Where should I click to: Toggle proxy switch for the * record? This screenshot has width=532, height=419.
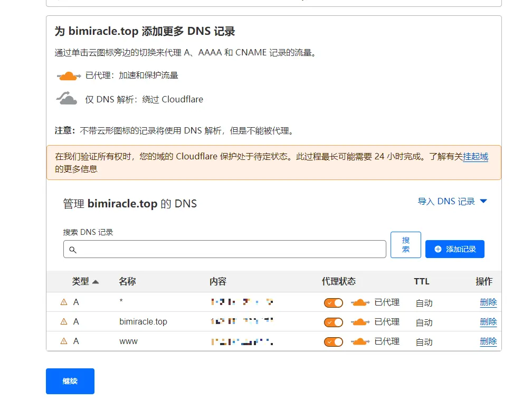pos(334,302)
